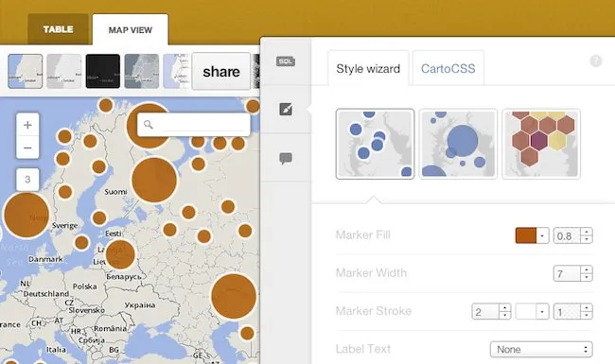Open the infowindow speech bubble icon

[286, 159]
